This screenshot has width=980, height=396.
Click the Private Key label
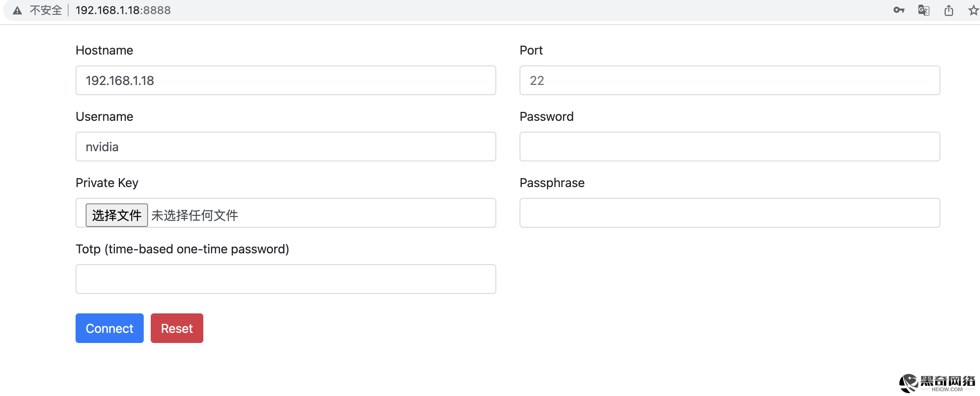click(107, 183)
